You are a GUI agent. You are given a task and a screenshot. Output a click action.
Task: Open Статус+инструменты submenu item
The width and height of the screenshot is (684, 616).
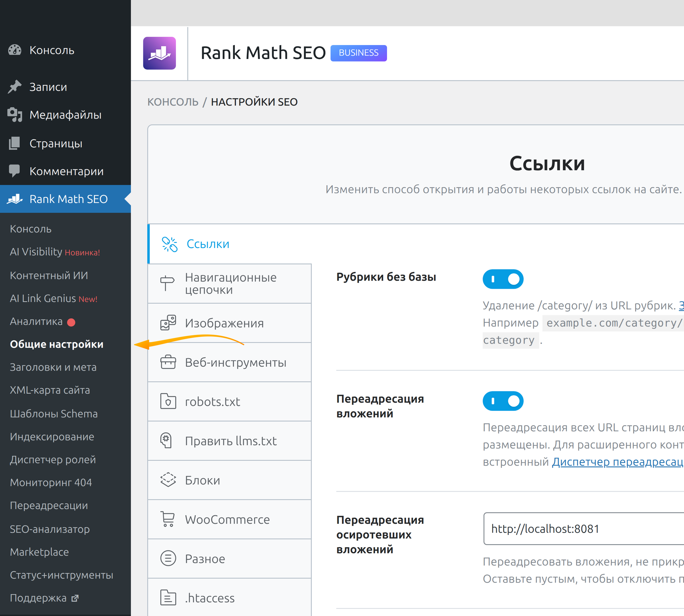pos(61,575)
